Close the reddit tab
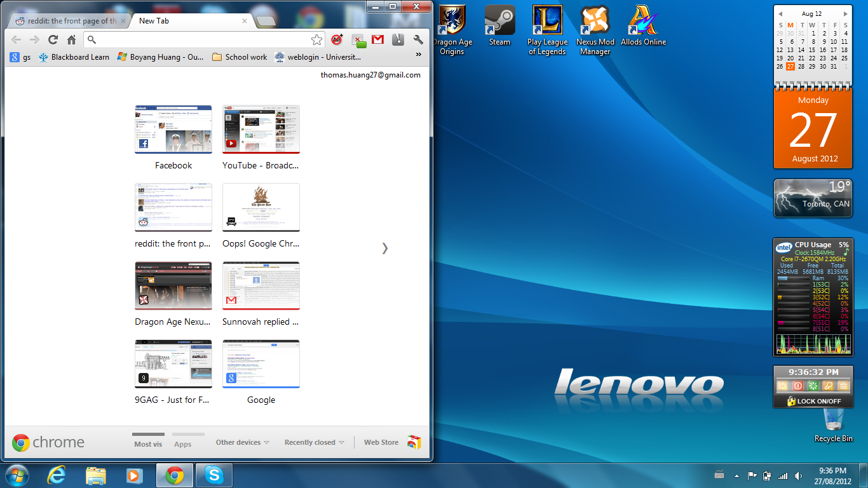The image size is (868, 488). coord(123,21)
